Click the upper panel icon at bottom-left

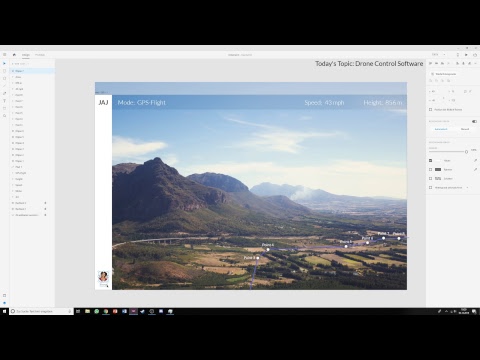pyautogui.click(x=4, y=295)
